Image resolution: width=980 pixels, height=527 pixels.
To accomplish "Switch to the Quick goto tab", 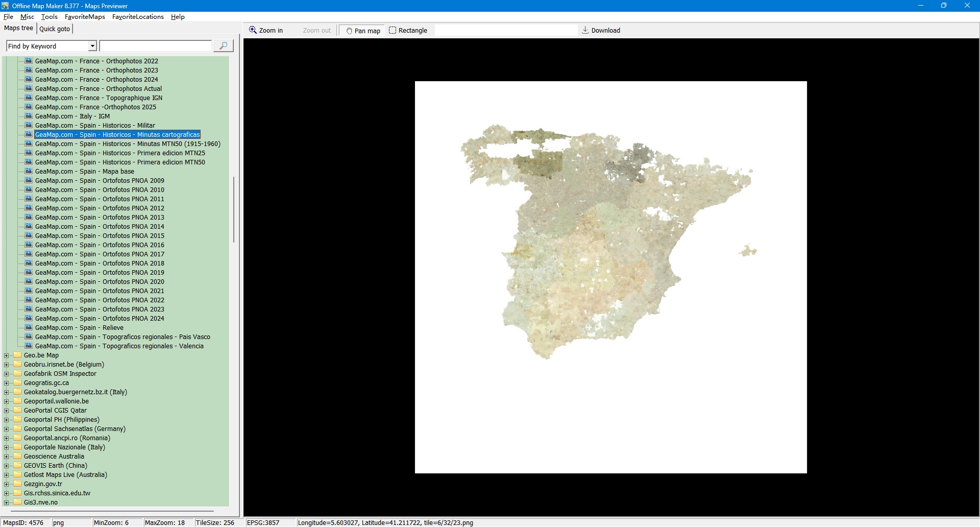I will click(55, 29).
